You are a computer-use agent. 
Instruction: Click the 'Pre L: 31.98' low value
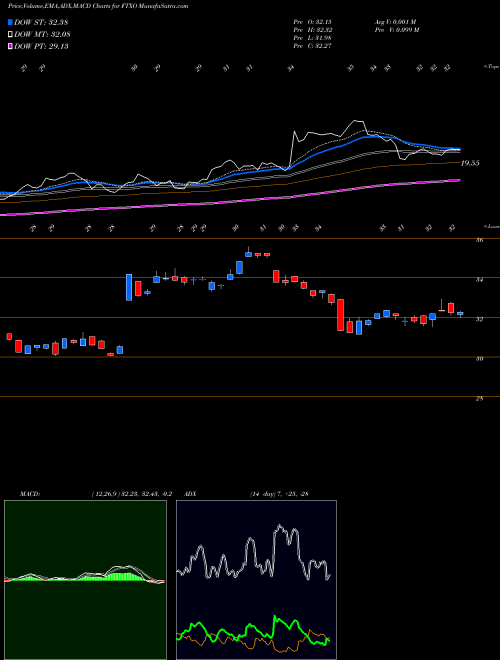(314, 38)
